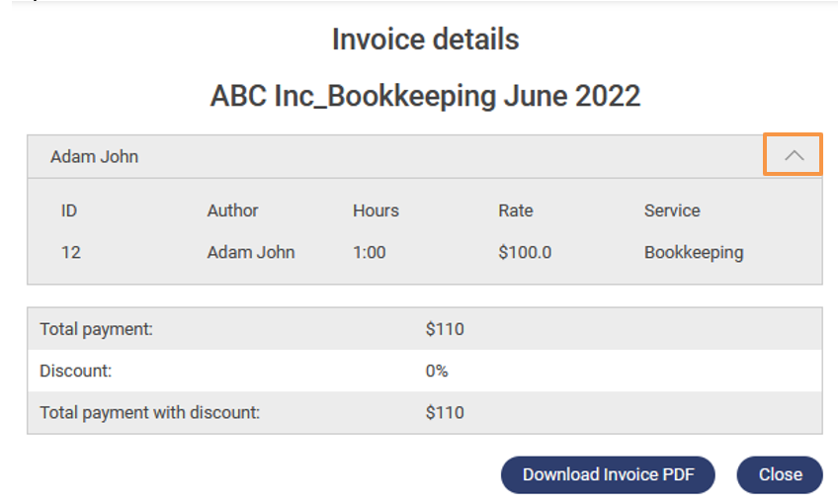838x504 pixels.
Task: Select entry ID 12 in the table
Action: [71, 252]
